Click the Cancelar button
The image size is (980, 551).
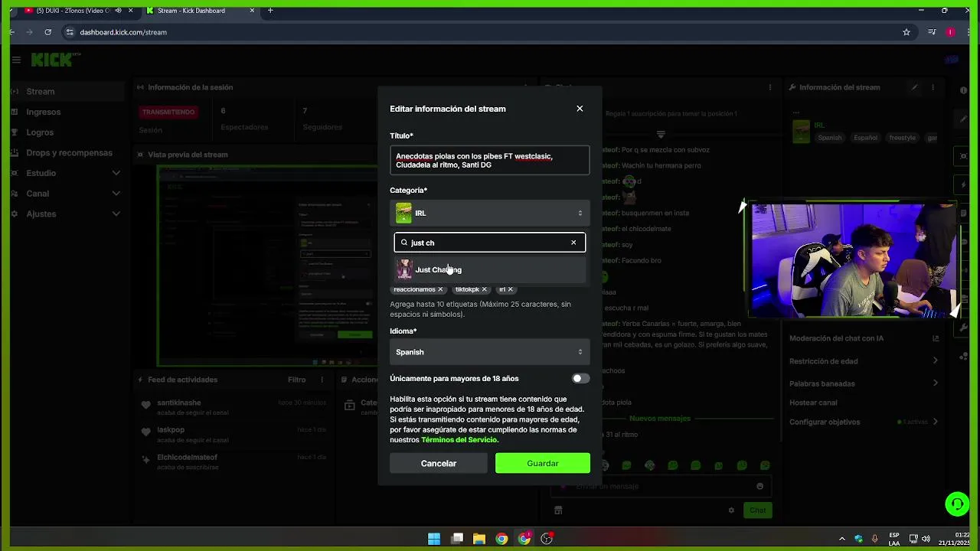439,463
